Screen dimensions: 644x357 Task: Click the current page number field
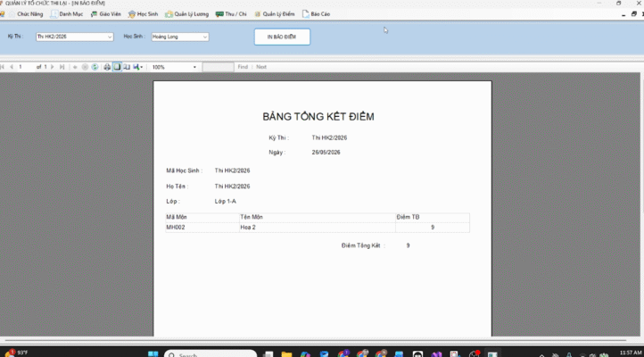(24, 67)
